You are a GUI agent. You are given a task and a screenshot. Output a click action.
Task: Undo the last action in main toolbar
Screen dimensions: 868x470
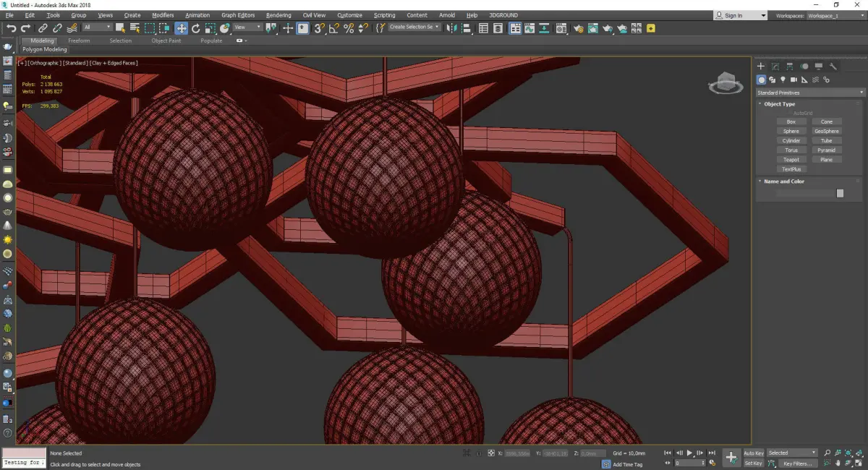click(x=11, y=28)
